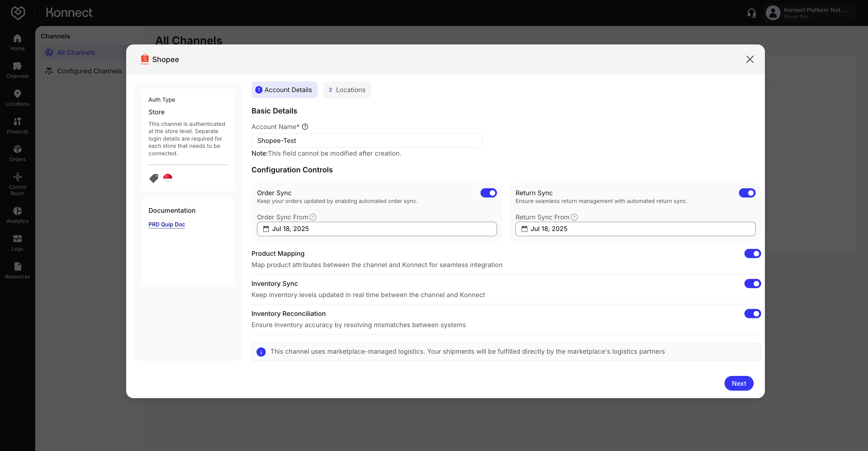This screenshot has width=868, height=451.
Task: Open the Order Sync From date picker
Action: pyautogui.click(x=377, y=229)
